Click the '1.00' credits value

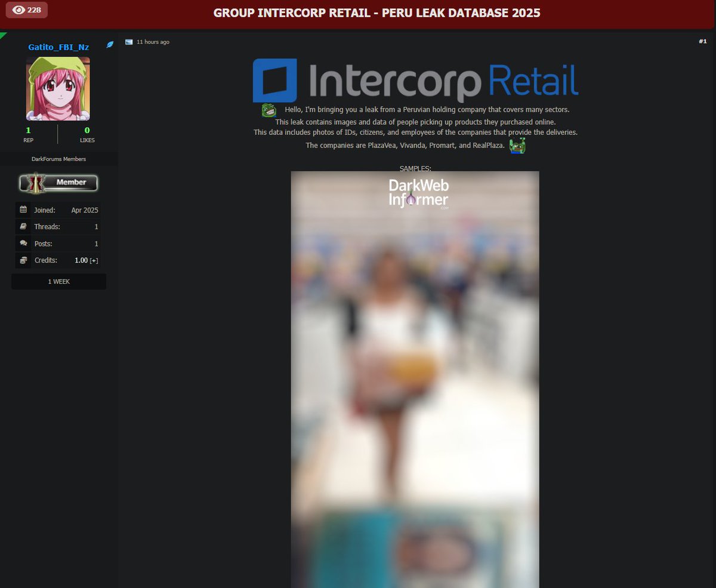coord(81,261)
